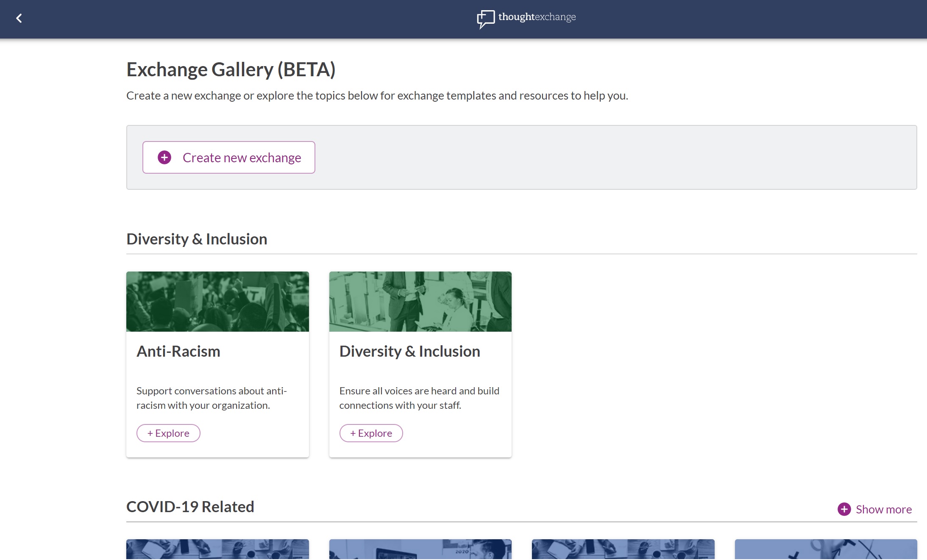
Task: Explore the Diversity & Inclusion card
Action: coord(371,433)
